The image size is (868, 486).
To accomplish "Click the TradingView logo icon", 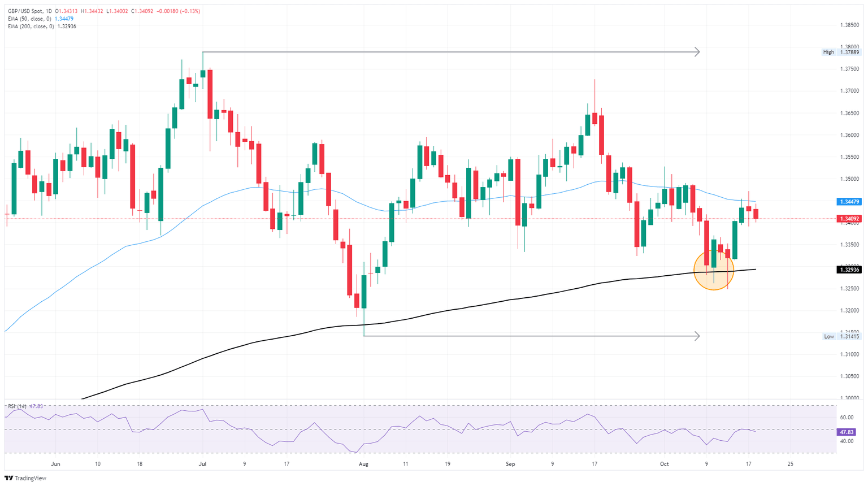I will tap(9, 478).
